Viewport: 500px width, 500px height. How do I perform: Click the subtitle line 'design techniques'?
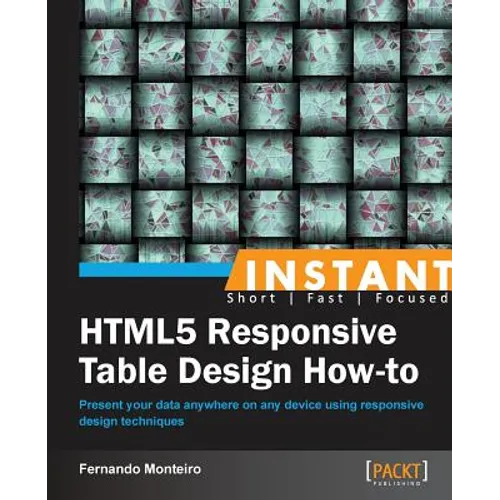(131, 421)
